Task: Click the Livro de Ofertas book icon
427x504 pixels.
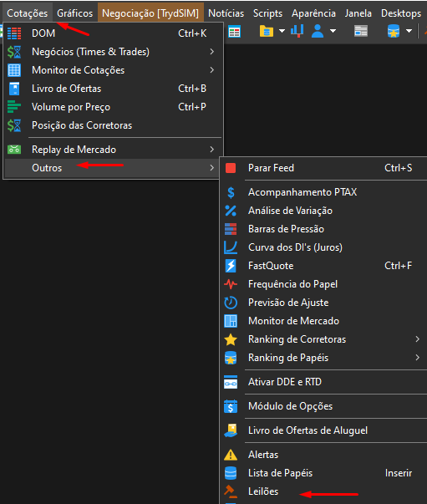Action: pos(14,89)
